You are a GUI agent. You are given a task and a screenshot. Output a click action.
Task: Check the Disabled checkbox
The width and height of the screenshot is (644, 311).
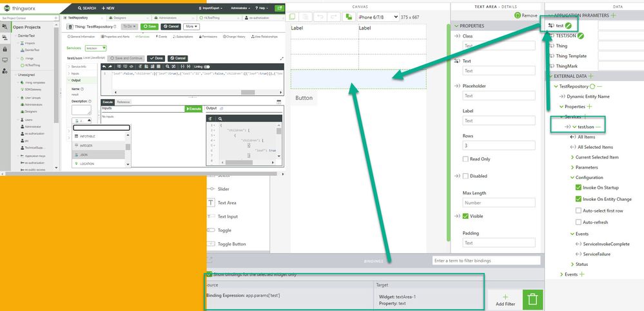465,176
